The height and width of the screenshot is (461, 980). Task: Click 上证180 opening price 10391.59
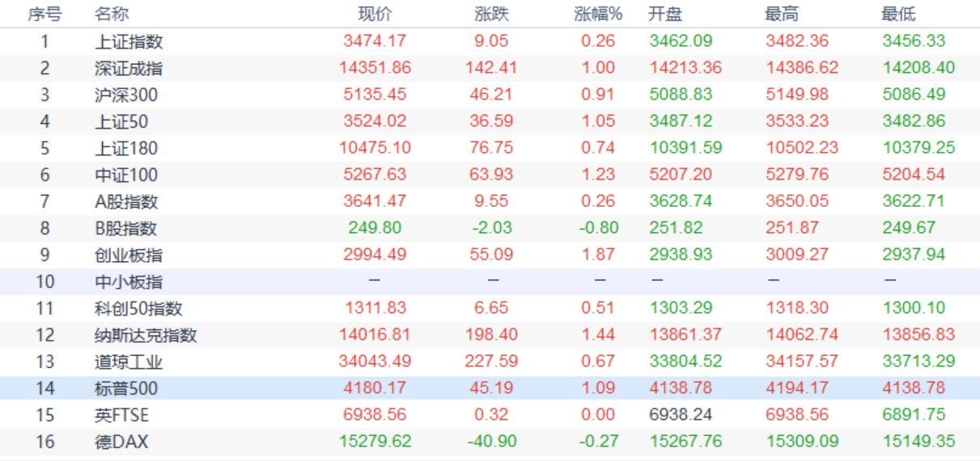[685, 147]
